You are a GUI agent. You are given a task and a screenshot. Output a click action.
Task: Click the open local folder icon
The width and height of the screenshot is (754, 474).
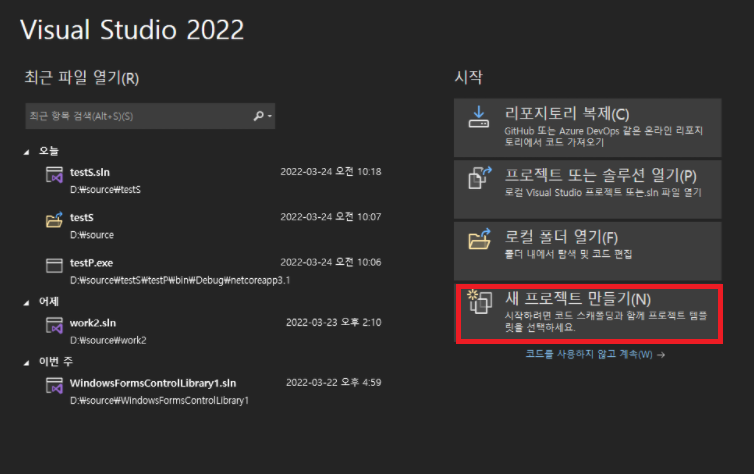(480, 238)
